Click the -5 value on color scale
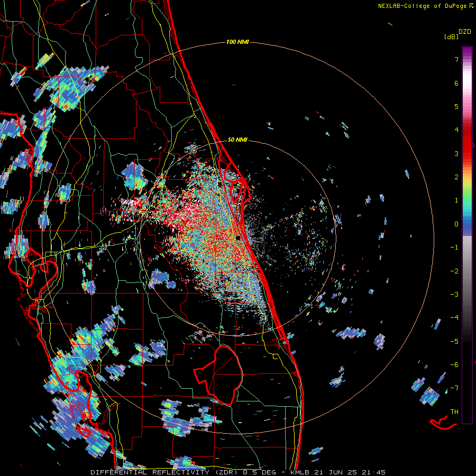476x476 pixels. pyautogui.click(x=454, y=342)
